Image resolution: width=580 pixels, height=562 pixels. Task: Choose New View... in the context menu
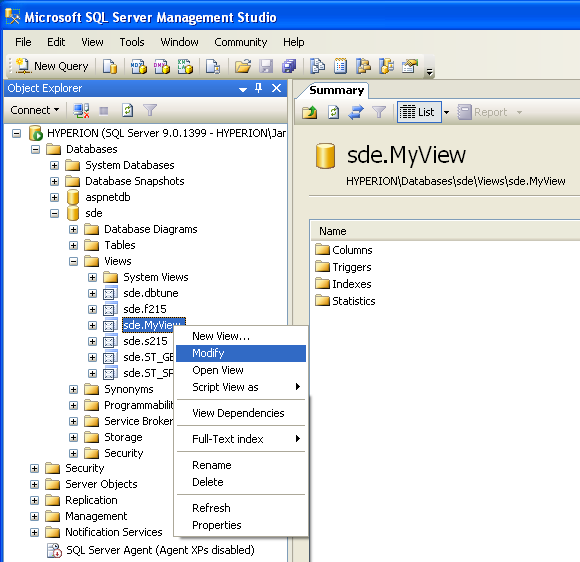[241, 336]
